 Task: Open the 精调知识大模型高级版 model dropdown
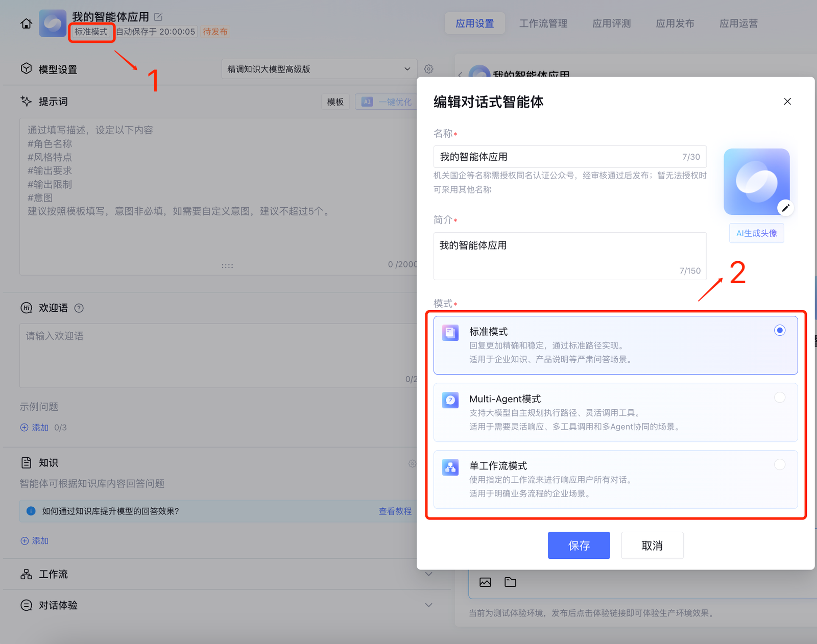point(319,69)
